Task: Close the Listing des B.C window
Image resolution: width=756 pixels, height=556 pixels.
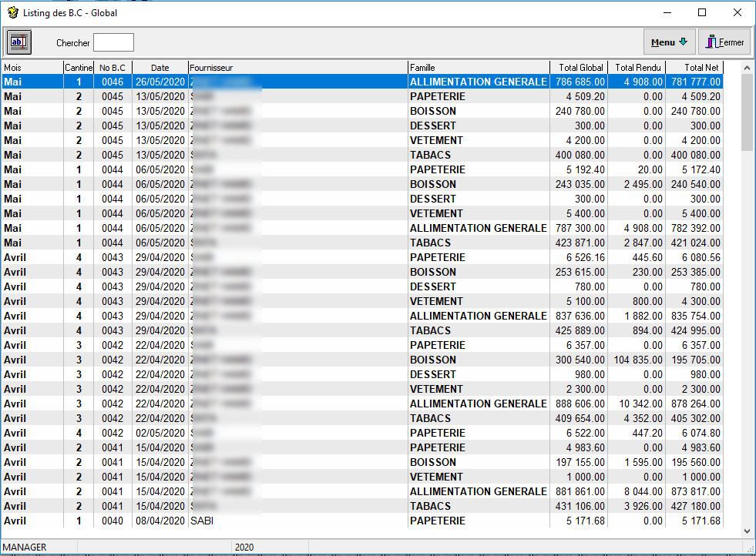Action: tap(738, 12)
